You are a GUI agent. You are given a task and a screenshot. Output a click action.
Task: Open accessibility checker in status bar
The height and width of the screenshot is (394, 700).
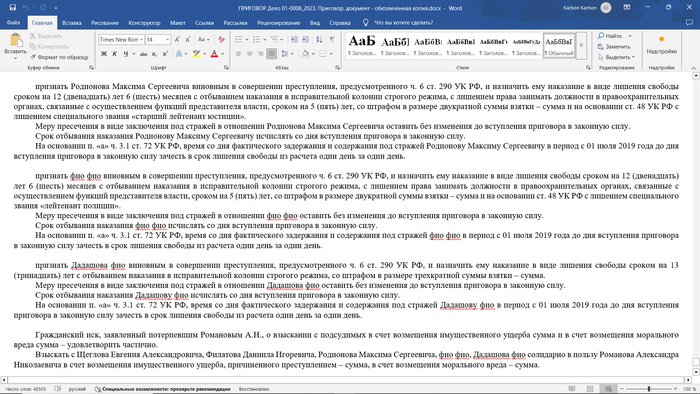click(162, 389)
